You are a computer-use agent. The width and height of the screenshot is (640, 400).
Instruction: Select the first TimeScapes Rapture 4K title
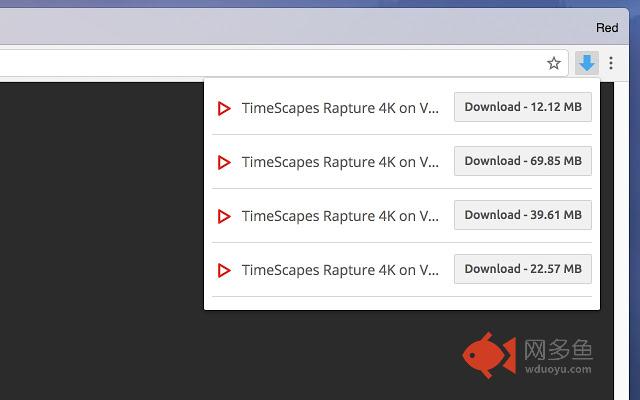pyautogui.click(x=340, y=108)
